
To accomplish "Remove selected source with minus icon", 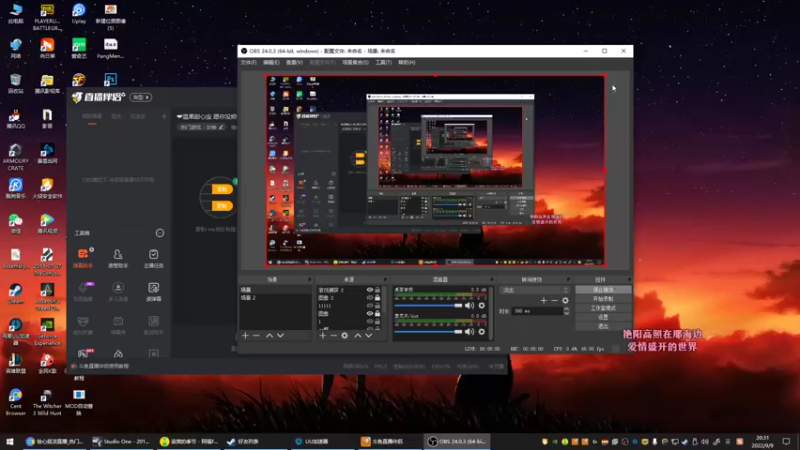I will 333,335.
